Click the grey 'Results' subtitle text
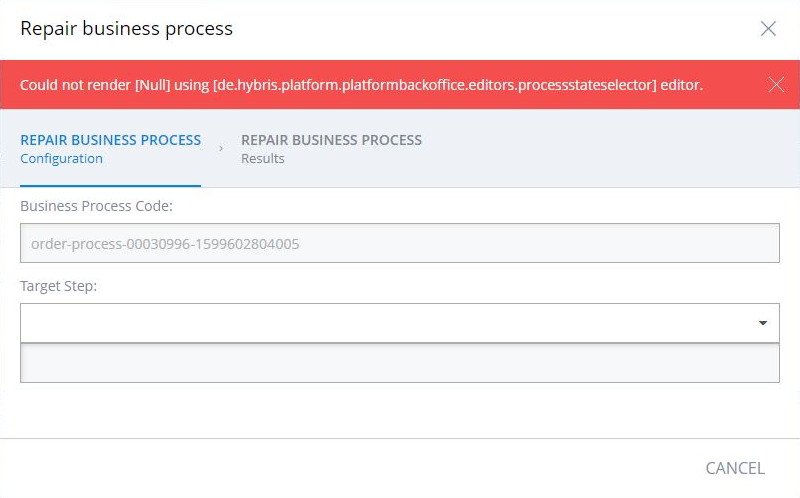Screen dimensions: 800x498 (263, 159)
